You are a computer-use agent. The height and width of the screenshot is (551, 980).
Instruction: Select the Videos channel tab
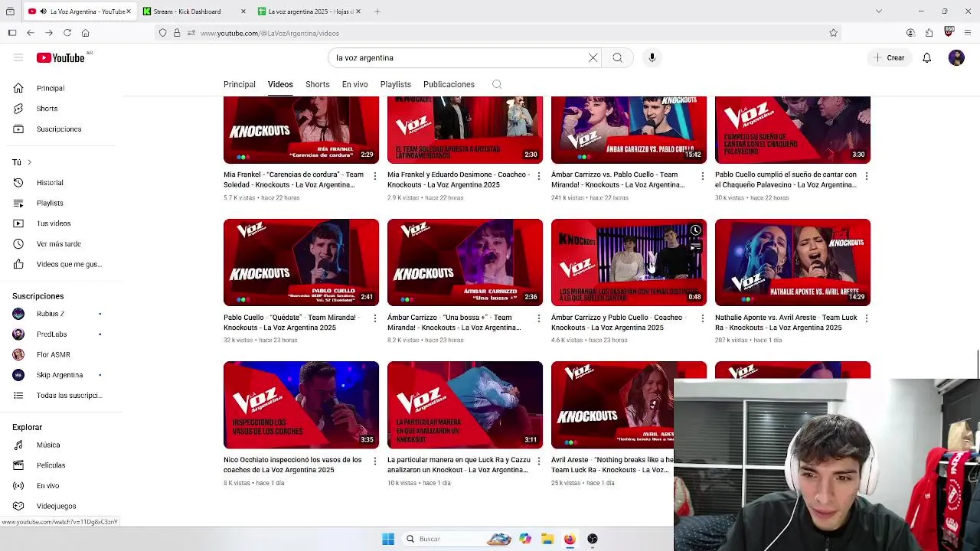(x=280, y=84)
